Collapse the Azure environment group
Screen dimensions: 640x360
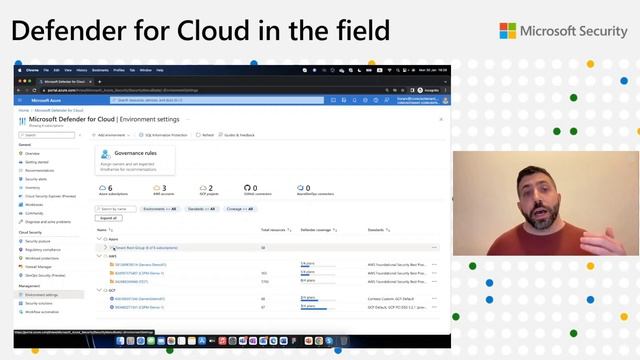[99, 239]
